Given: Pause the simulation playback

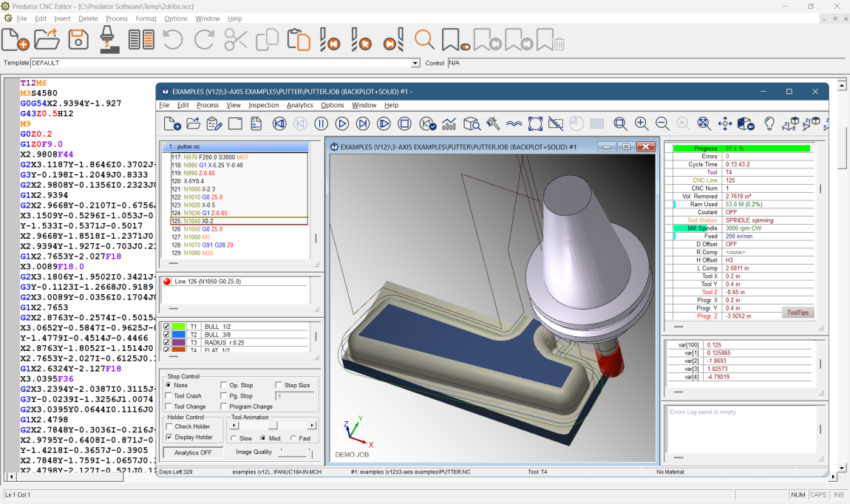Looking at the screenshot, I should [x=320, y=124].
